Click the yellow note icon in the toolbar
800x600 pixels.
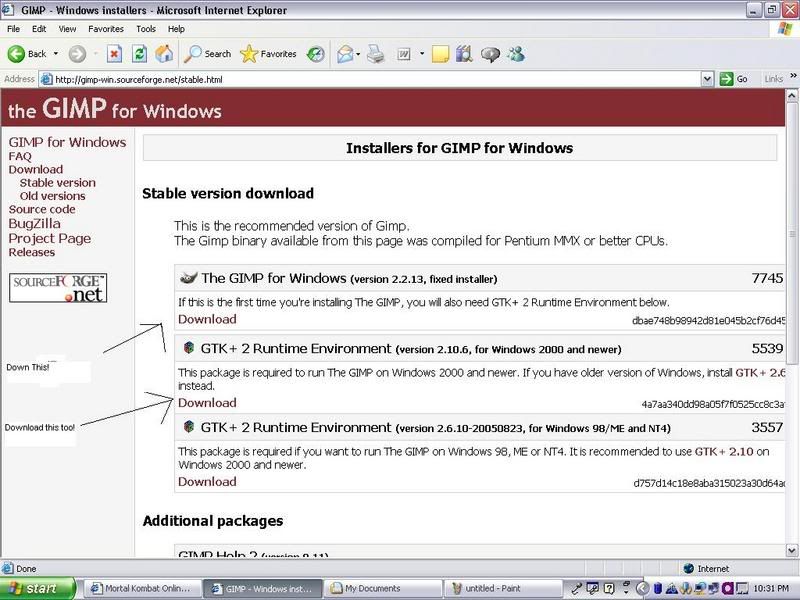pos(440,54)
